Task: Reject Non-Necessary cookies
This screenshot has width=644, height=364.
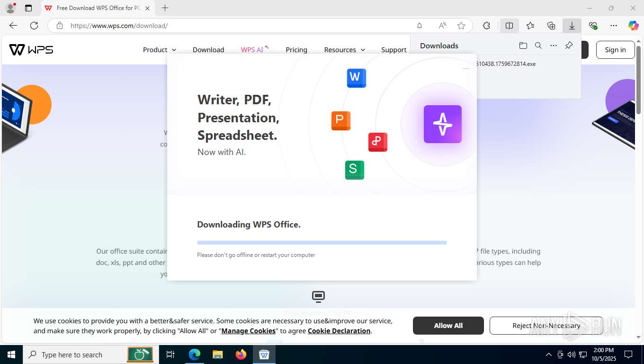Action: tap(546, 326)
